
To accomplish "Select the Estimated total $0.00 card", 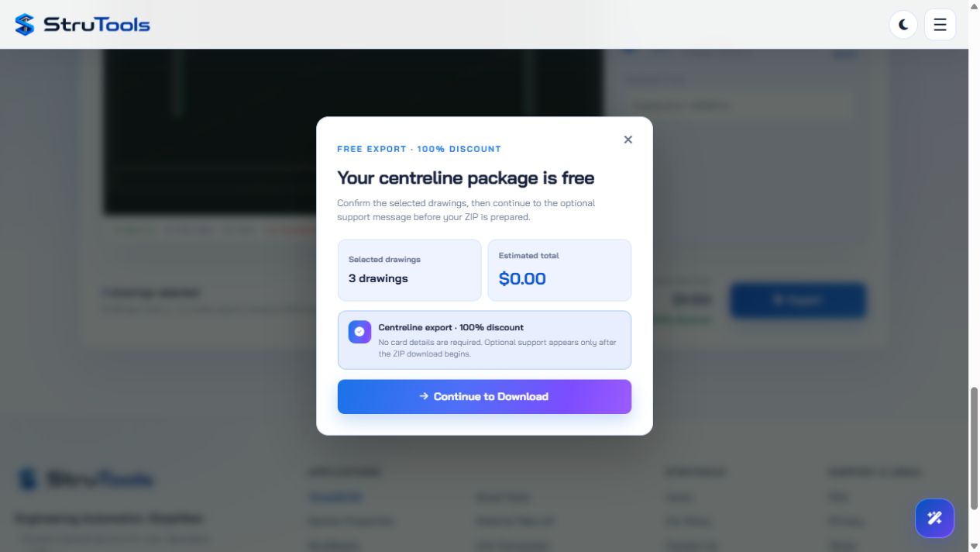I will 559,270.
